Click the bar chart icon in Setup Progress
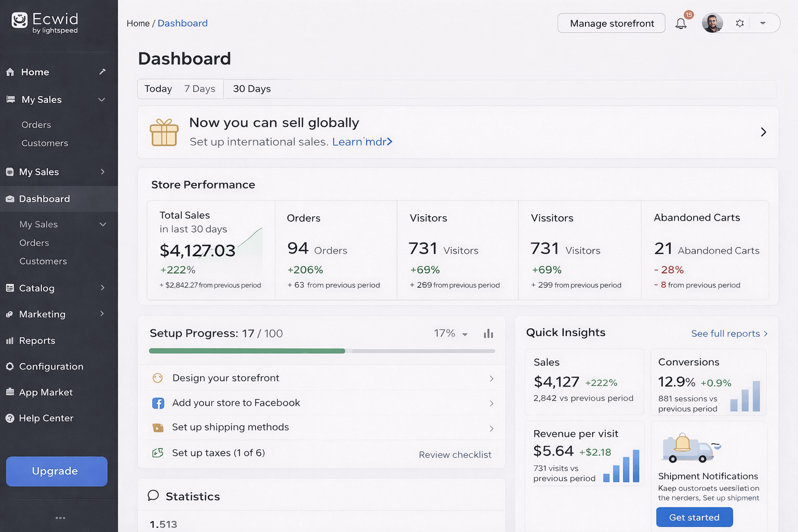 [x=488, y=334]
